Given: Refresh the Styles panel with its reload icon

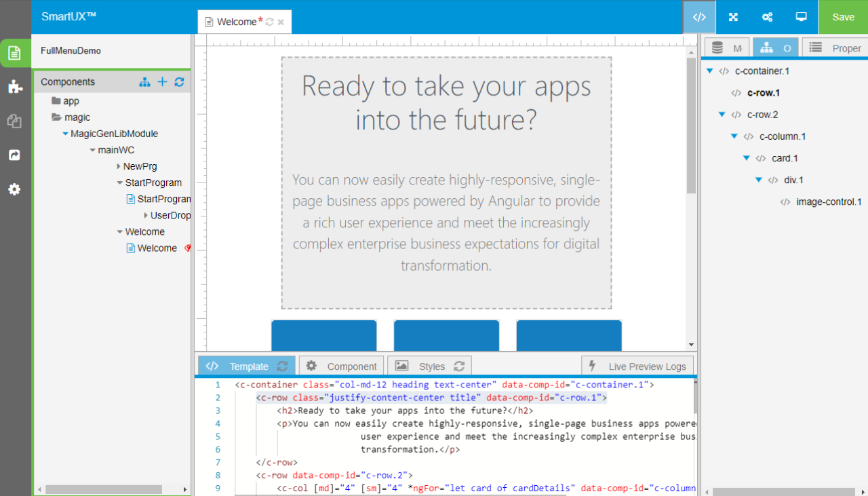Looking at the screenshot, I should (460, 365).
